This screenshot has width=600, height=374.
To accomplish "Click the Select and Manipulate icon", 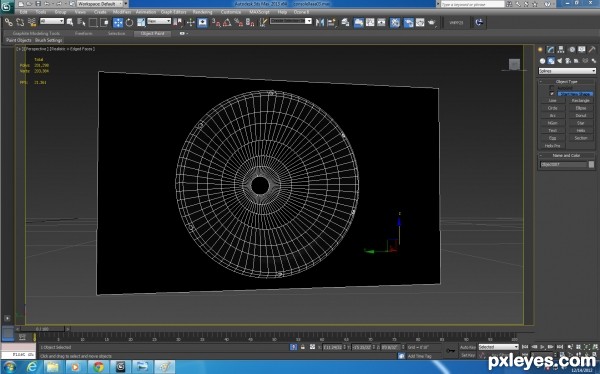I will (191, 23).
